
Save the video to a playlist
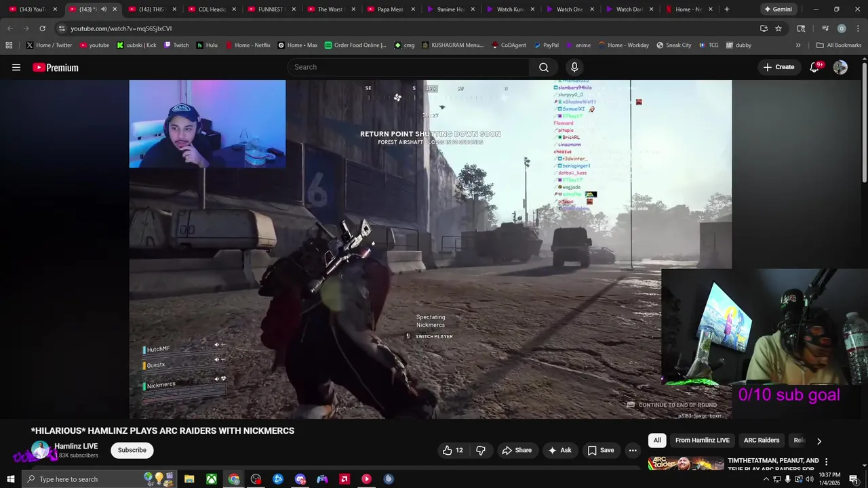(601, 450)
